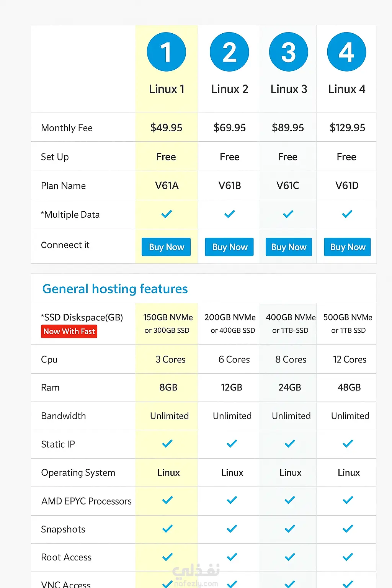The image size is (392, 588).
Task: Click Linux 1 Root Access checkmark
Action: (x=167, y=557)
